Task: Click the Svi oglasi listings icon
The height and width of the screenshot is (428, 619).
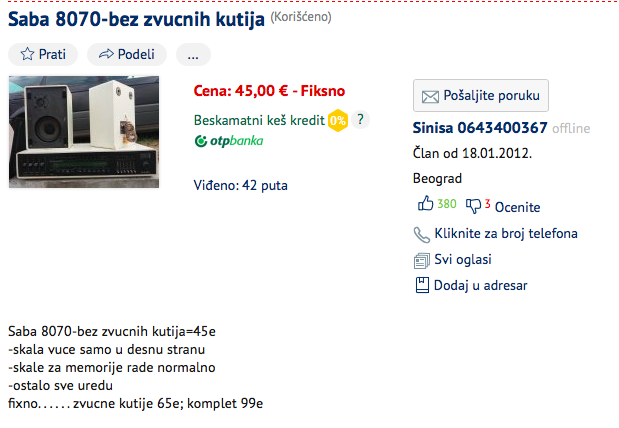Action: pyautogui.click(x=422, y=261)
